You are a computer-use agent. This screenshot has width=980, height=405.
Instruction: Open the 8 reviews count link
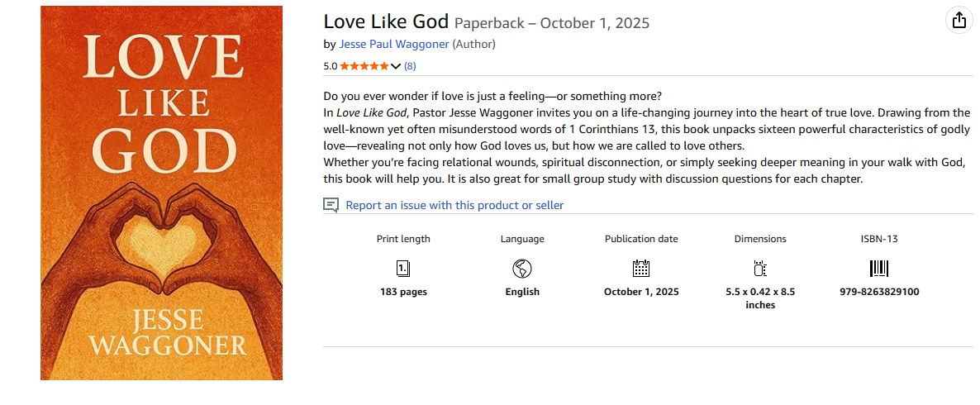point(410,66)
